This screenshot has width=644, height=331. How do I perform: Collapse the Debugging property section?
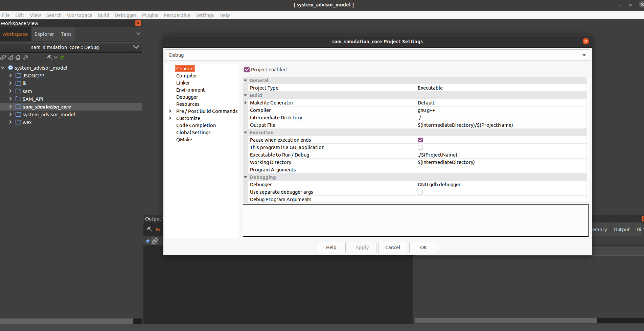246,177
